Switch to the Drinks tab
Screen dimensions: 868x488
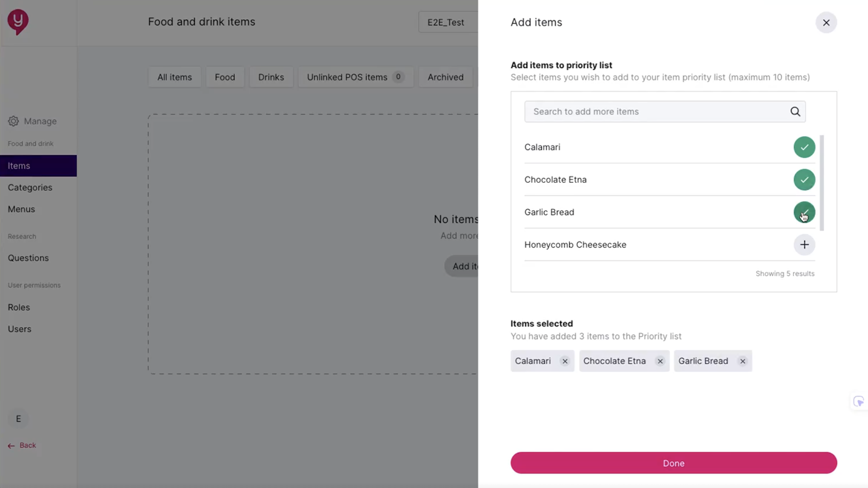tap(271, 77)
